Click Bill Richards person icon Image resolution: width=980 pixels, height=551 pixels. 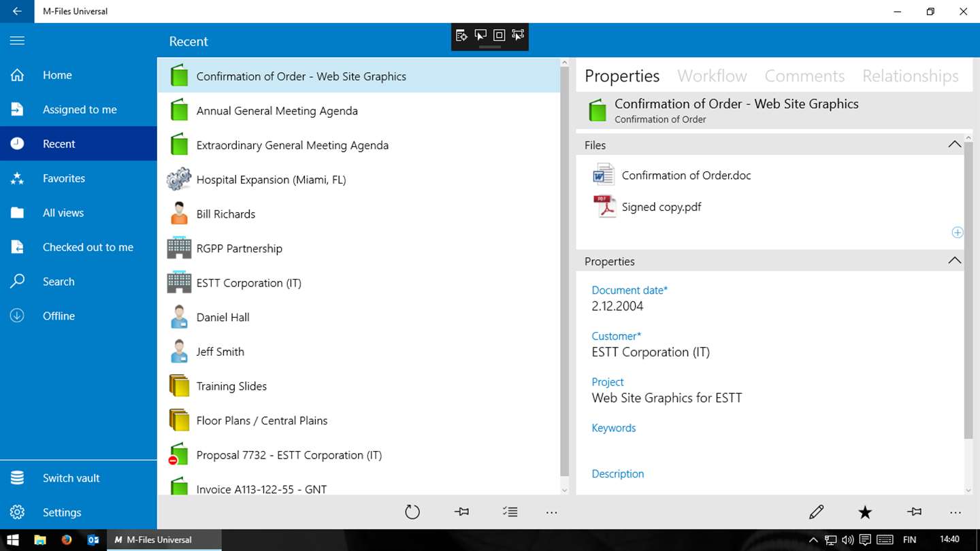[x=179, y=214]
